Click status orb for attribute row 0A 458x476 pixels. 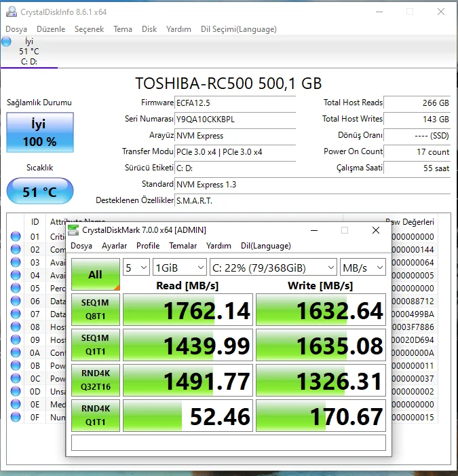[x=16, y=352]
